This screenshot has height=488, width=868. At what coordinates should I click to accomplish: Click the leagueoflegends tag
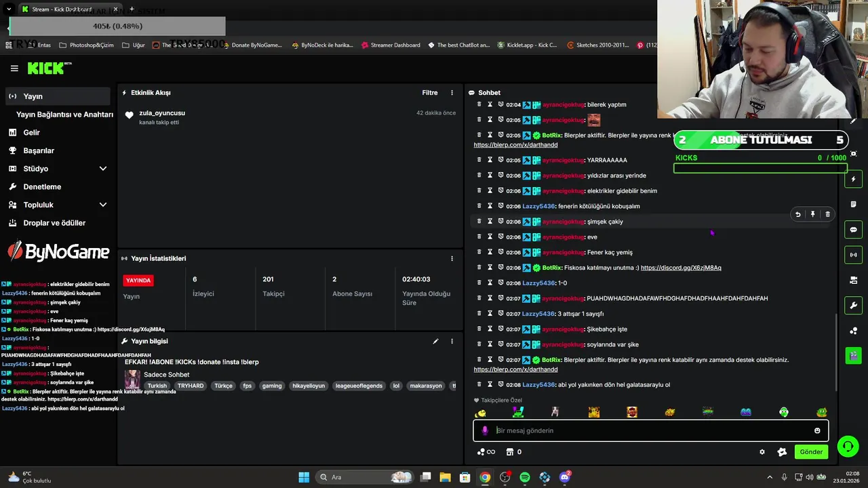tap(359, 386)
